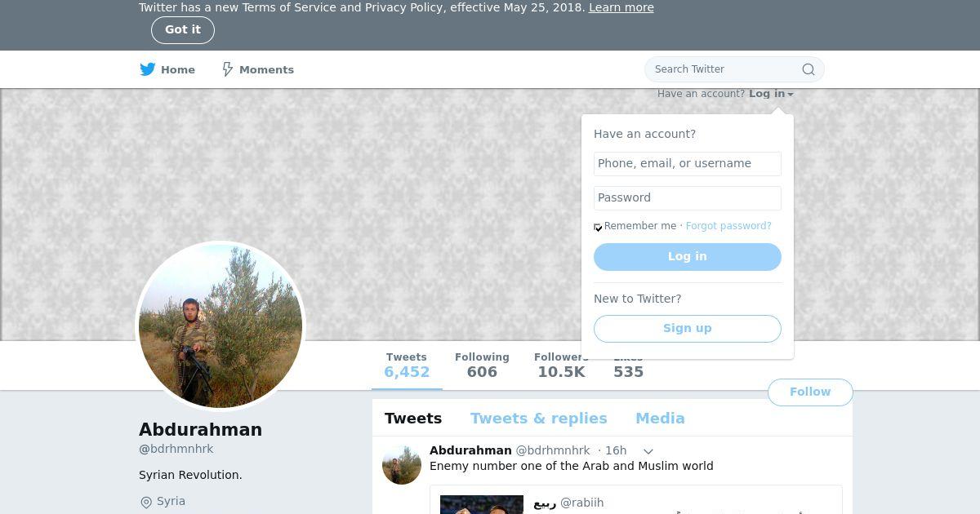Image resolution: width=980 pixels, height=514 pixels.
Task: Click the Sign up button
Action: click(x=688, y=329)
